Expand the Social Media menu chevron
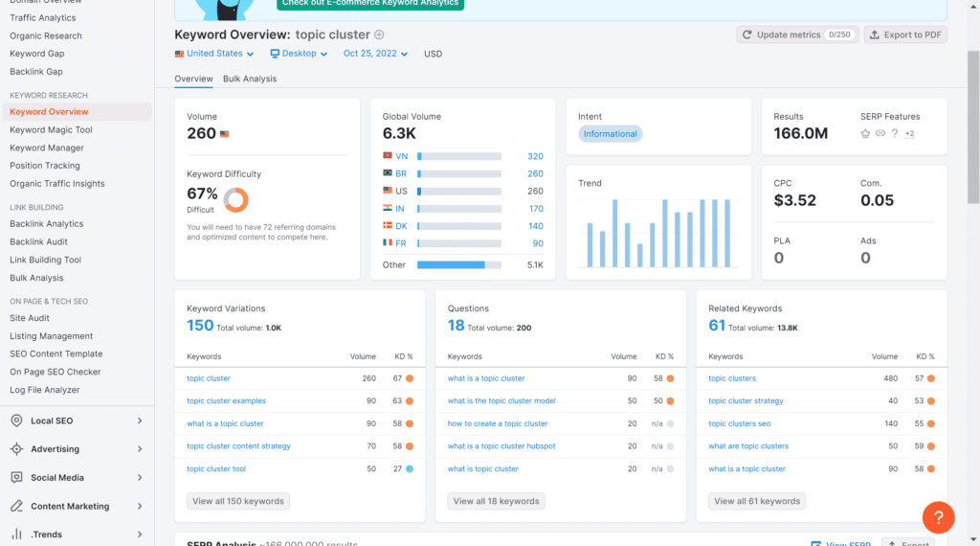Screen dimensions: 980x546 pyautogui.click(x=140, y=478)
